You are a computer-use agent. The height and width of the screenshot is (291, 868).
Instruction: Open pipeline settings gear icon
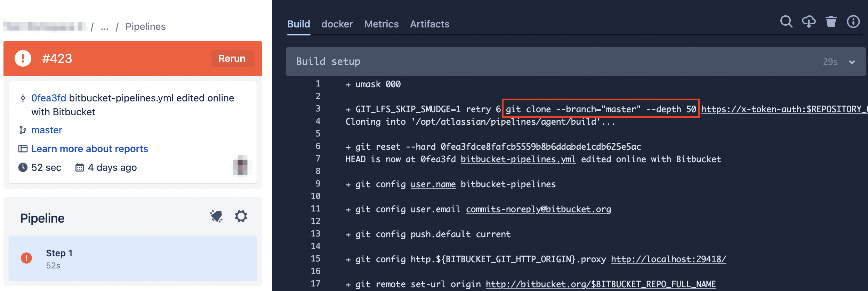coord(241,216)
